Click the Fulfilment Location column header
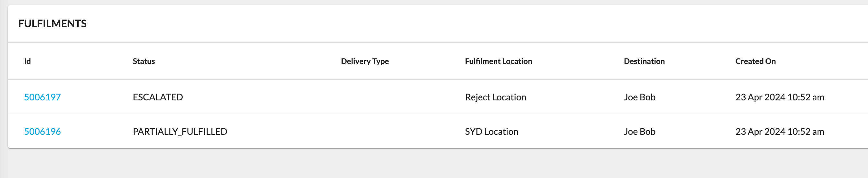This screenshot has height=178, width=868. (x=498, y=61)
